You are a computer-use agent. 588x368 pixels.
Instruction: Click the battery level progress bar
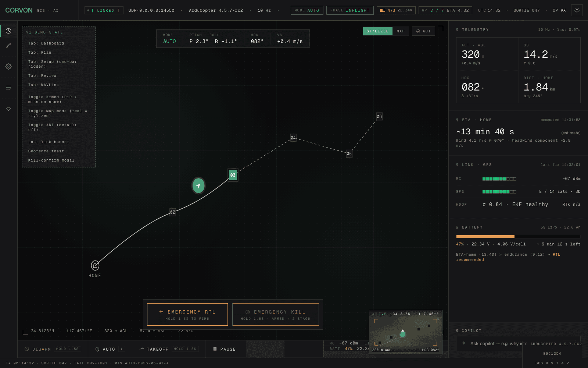coord(518,237)
